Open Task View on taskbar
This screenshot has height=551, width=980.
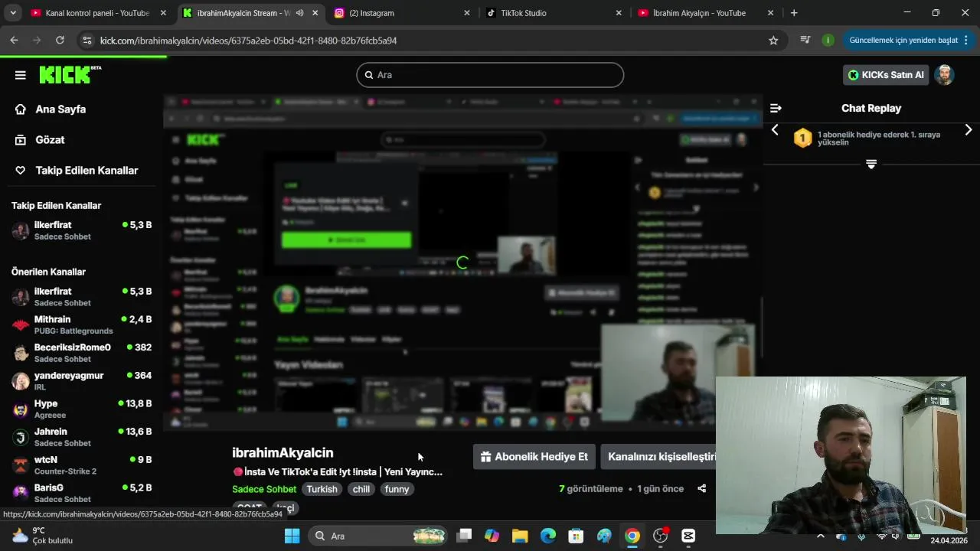464,536
